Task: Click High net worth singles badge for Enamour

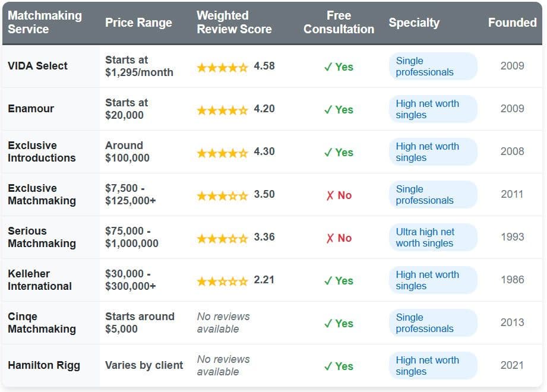Action: point(432,109)
